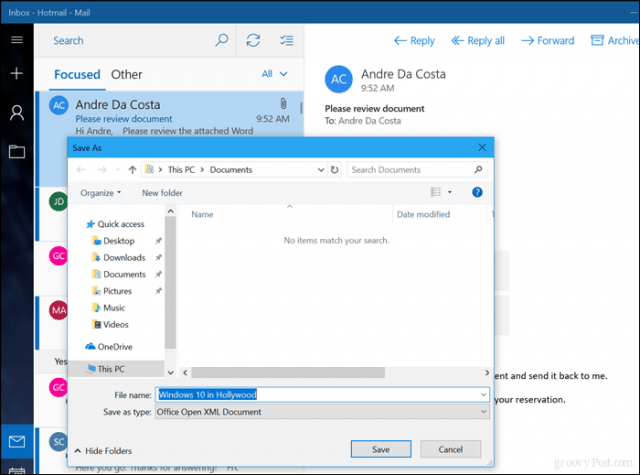Close the Save As dialog

tap(482, 147)
